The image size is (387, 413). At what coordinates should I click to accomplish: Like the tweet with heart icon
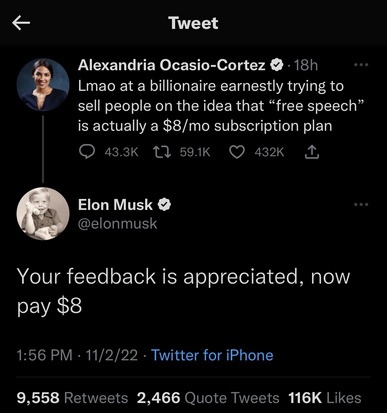coord(237,152)
